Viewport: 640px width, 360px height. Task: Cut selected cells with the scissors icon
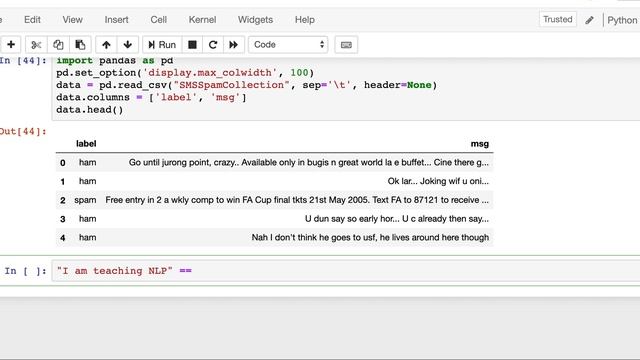pyautogui.click(x=36, y=44)
